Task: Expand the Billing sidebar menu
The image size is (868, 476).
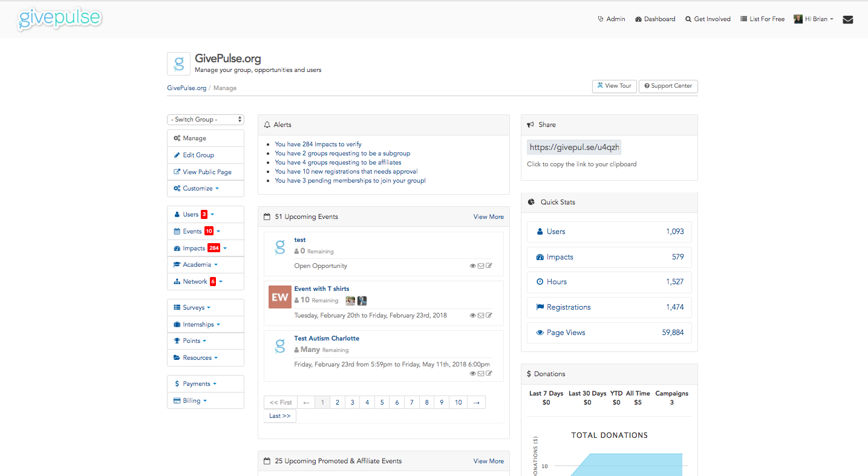Action: point(206,400)
